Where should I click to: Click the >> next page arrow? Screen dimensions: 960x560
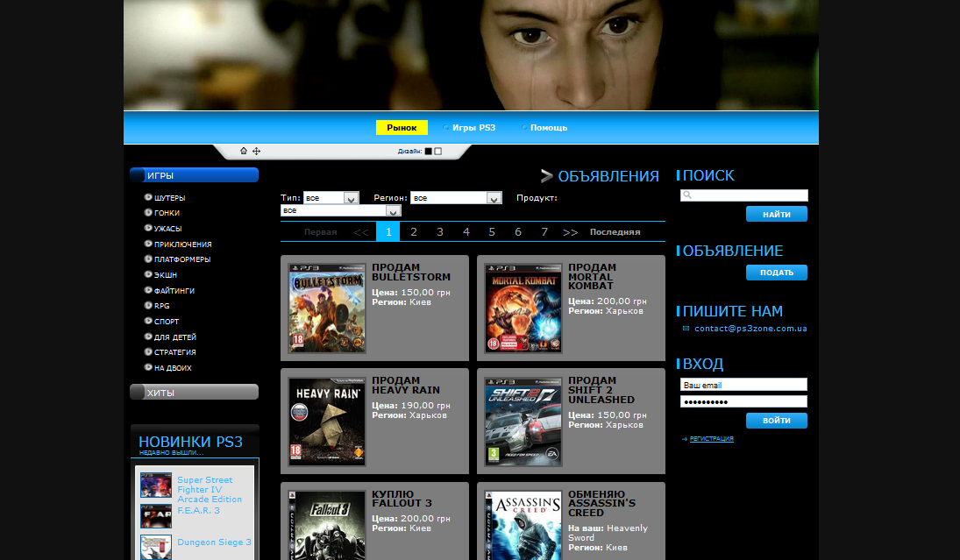point(570,232)
